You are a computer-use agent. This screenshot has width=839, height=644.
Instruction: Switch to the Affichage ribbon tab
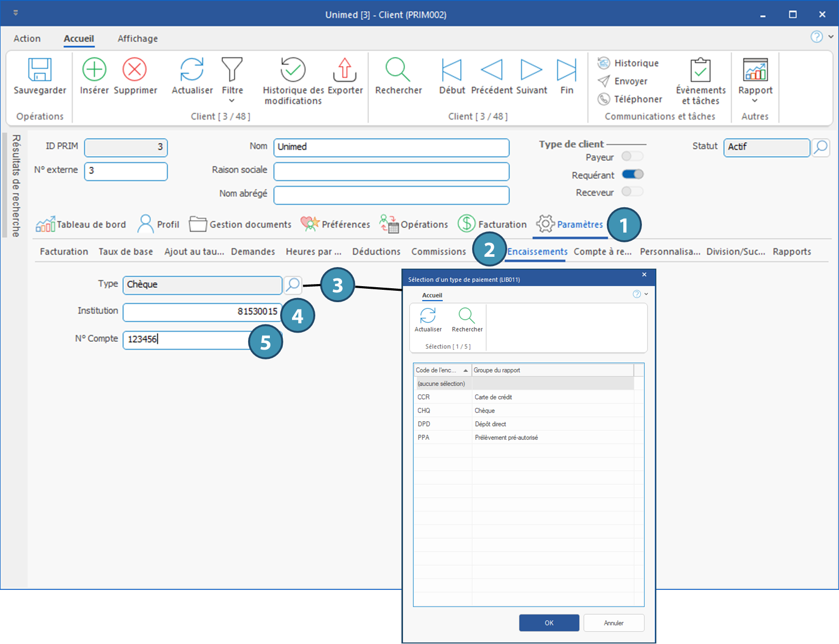click(x=137, y=39)
